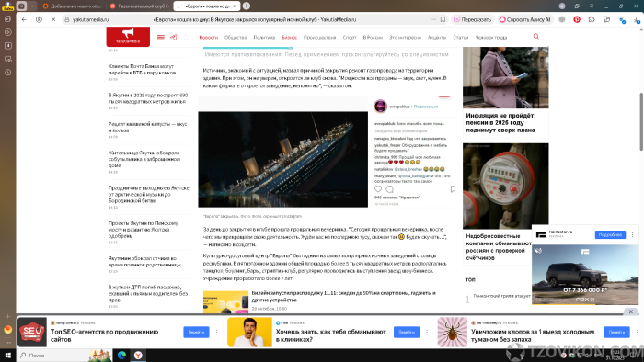The width and height of the screenshot is (644, 362).
Task: Open the Недобросовестные компании счётчиков article
Action: 499,247
